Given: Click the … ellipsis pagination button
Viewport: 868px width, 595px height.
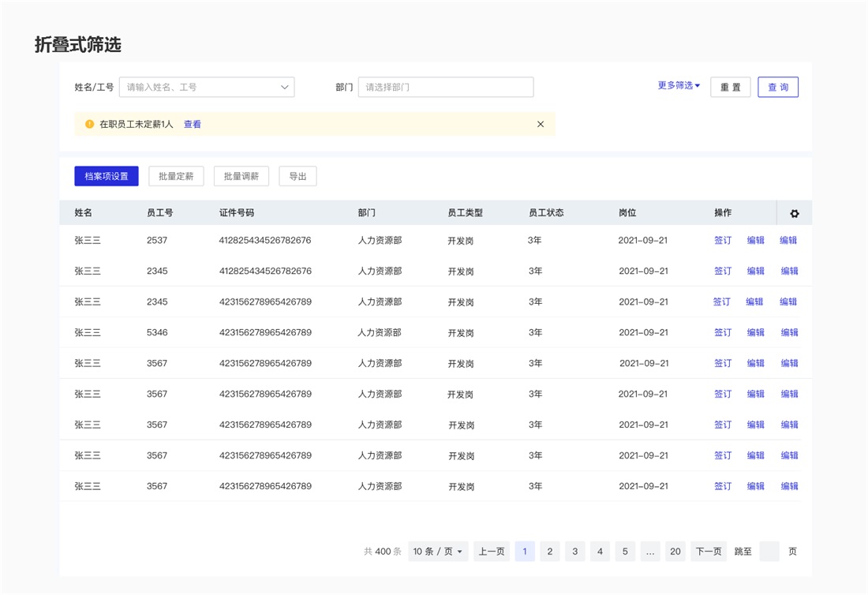Looking at the screenshot, I should click(650, 552).
